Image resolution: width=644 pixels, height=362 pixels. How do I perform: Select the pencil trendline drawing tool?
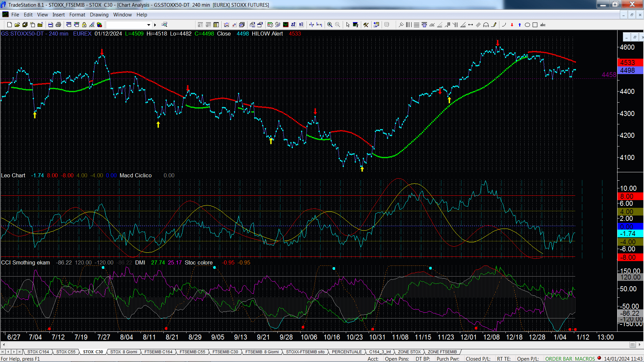click(x=494, y=25)
